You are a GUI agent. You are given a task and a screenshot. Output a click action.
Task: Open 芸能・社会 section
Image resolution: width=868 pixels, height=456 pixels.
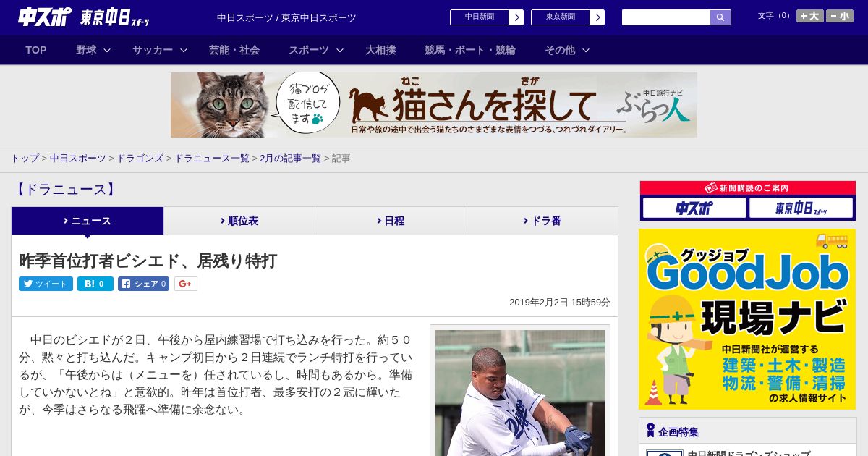pyautogui.click(x=234, y=50)
